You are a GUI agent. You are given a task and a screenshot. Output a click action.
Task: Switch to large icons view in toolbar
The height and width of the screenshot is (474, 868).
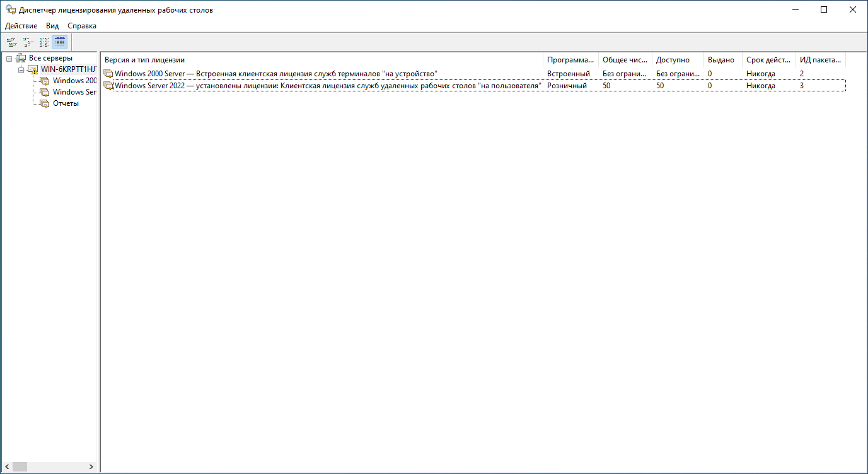[x=11, y=42]
